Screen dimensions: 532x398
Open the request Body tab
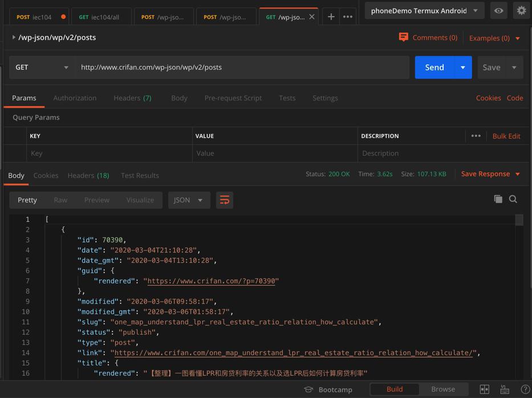tap(179, 98)
